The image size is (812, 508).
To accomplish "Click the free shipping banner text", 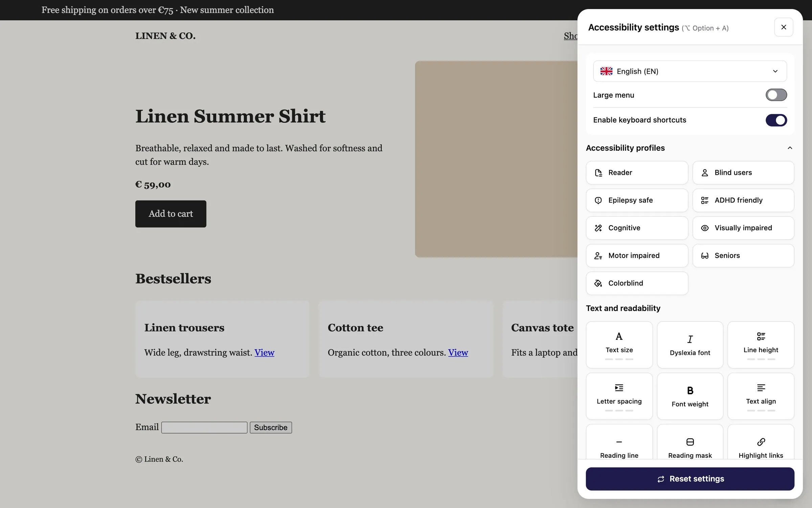I will [x=158, y=10].
